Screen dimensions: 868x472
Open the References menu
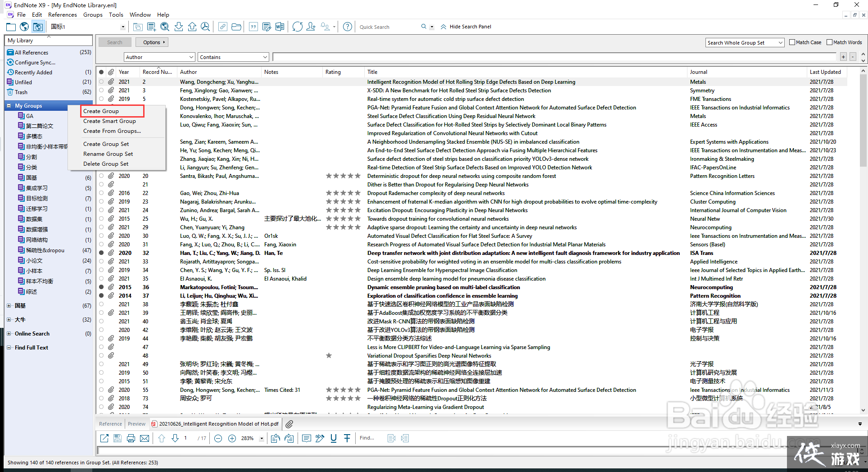(63, 14)
